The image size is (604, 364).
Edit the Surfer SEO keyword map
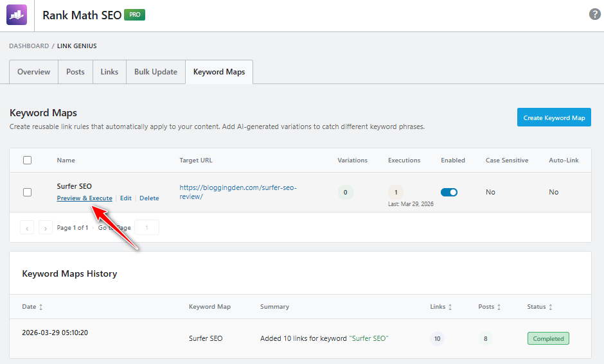click(x=125, y=198)
